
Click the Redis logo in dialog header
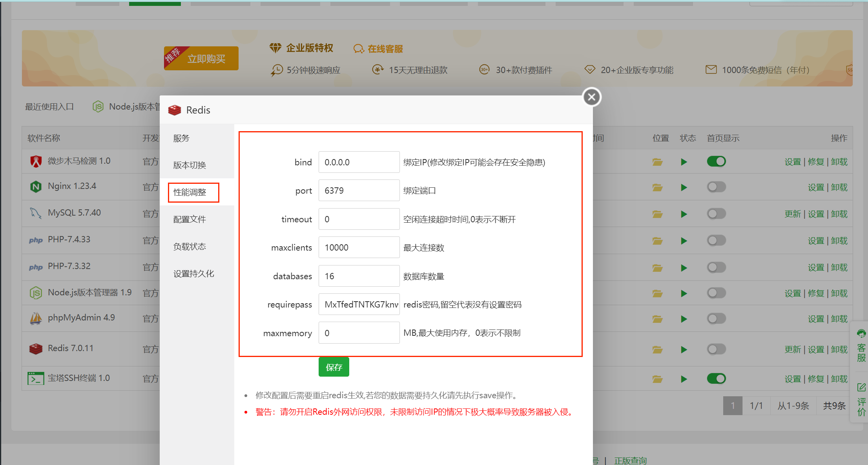175,110
